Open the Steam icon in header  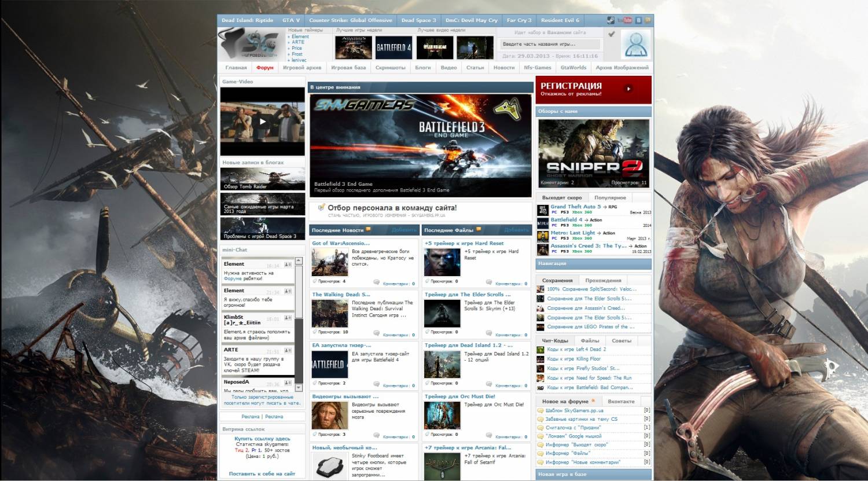[x=610, y=20]
